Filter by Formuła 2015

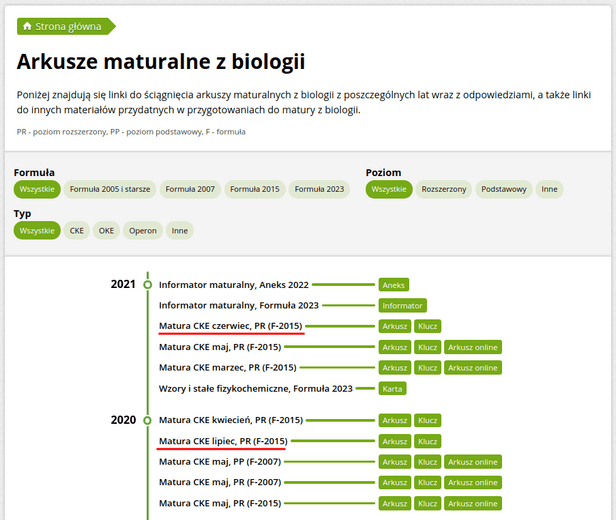(255, 189)
